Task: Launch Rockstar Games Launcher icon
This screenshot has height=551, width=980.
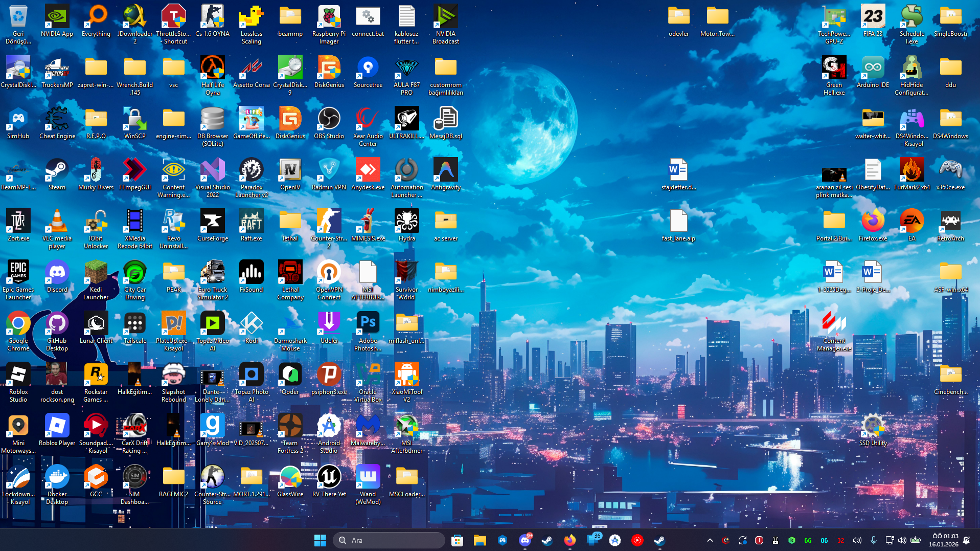Action: [96, 382]
